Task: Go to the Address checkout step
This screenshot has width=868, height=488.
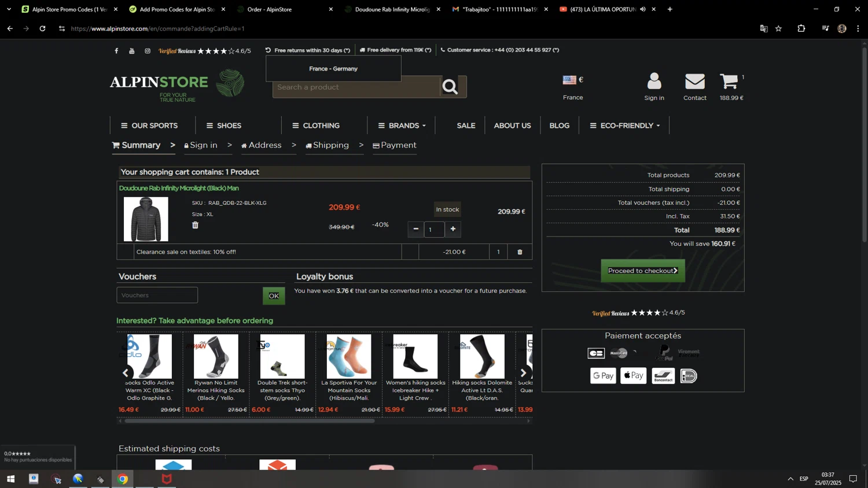Action: tap(261, 145)
